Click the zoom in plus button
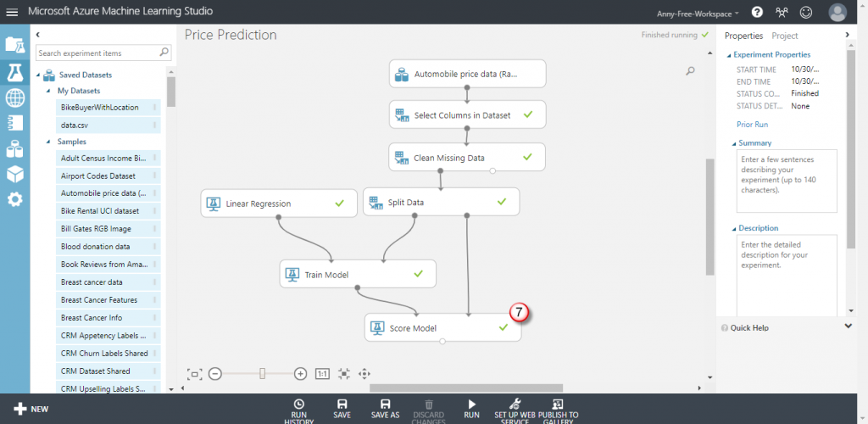This screenshot has height=424, width=868. click(x=300, y=374)
